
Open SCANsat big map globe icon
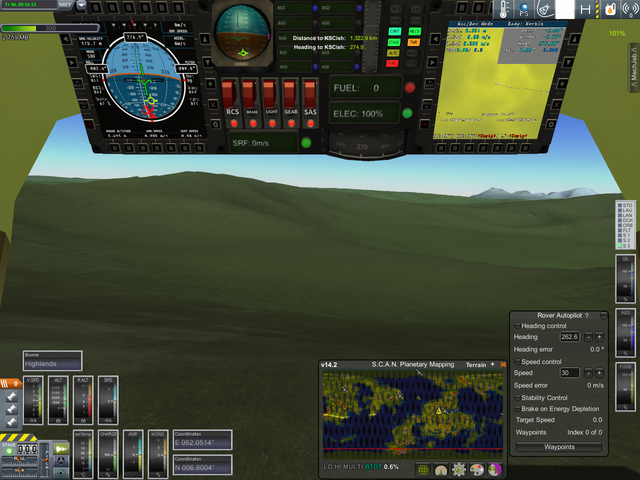point(423,470)
